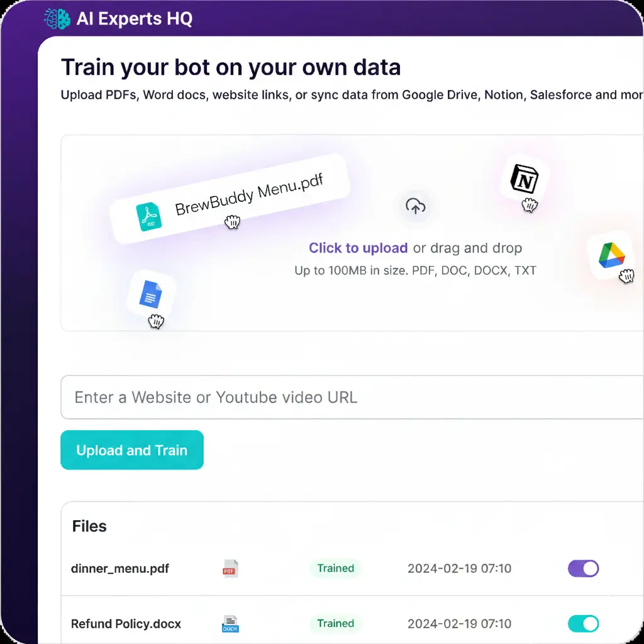Viewport: 644px width, 644px height.
Task: Click the DOCX icon beside Refund Policy.docx
Action: click(230, 623)
